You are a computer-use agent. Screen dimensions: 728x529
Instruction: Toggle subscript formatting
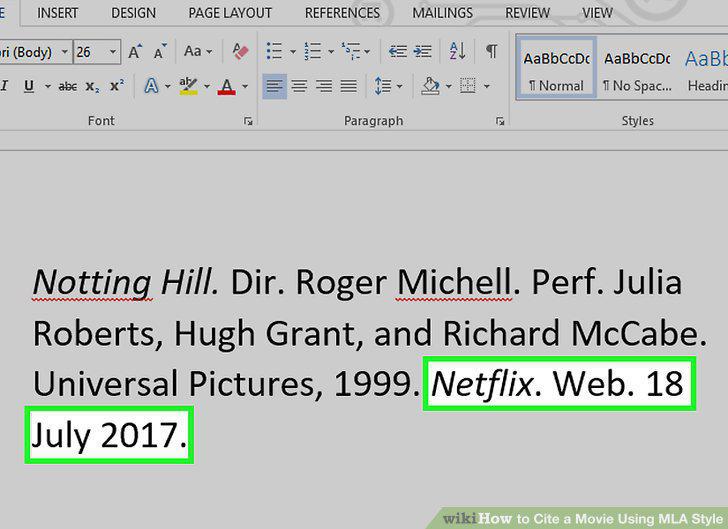click(x=92, y=86)
